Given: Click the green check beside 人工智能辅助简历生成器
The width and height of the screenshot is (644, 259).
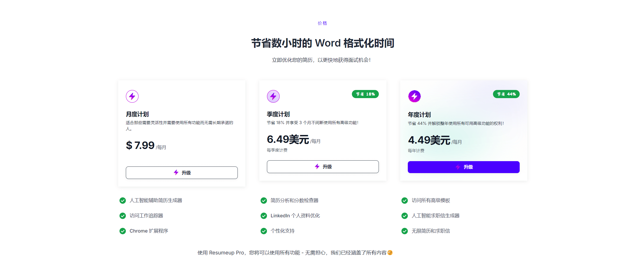Looking at the screenshot, I should coord(123,201).
